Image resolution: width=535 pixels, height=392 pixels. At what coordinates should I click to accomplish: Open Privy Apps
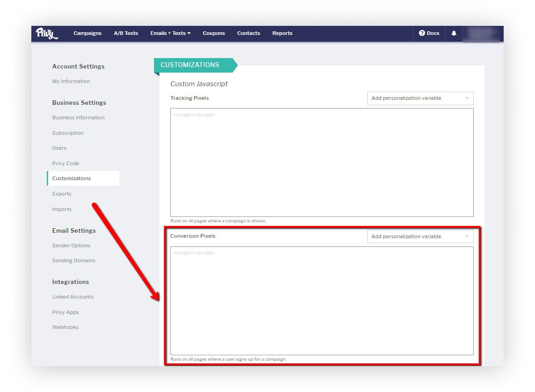click(x=65, y=312)
